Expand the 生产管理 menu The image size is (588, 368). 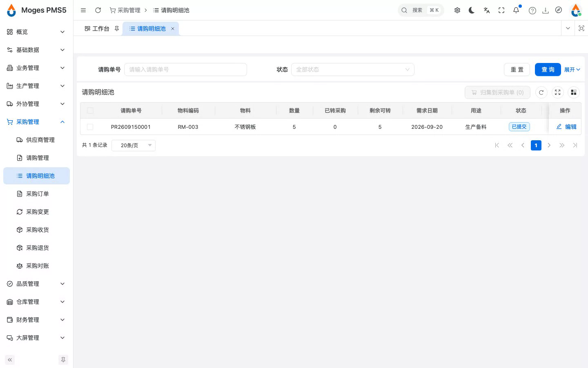pyautogui.click(x=36, y=86)
